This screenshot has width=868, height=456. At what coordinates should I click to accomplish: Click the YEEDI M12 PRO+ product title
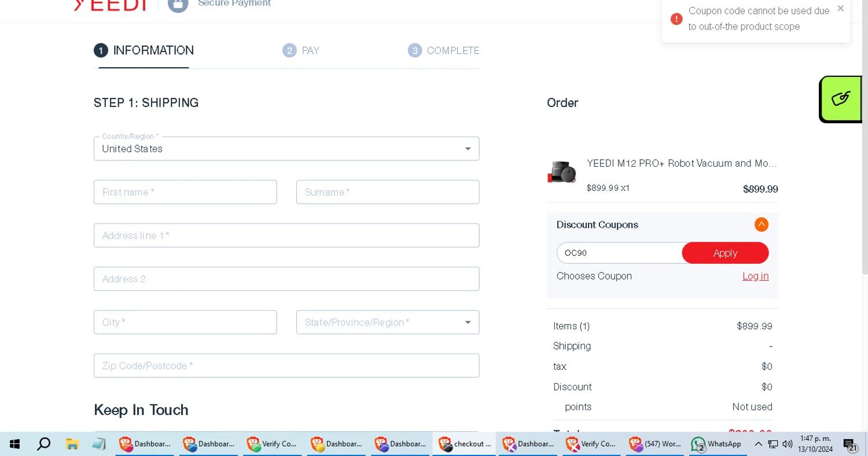(x=682, y=163)
